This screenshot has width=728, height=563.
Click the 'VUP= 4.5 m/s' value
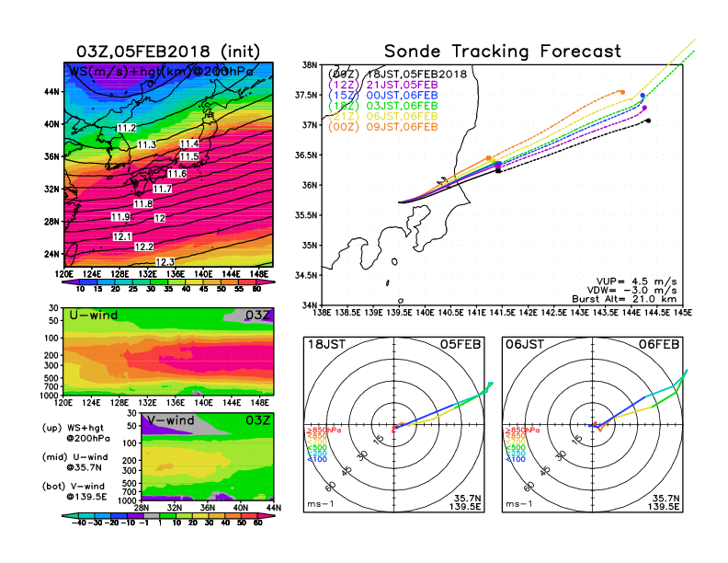click(636, 281)
